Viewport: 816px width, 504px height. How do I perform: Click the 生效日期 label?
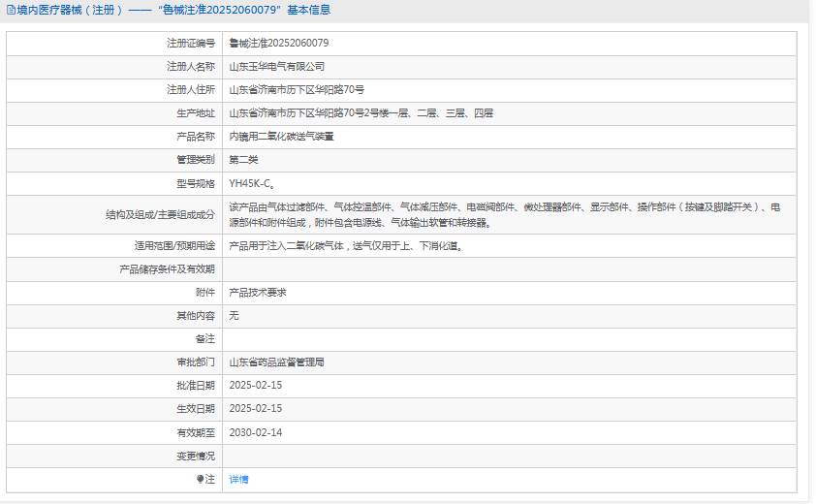pos(196,409)
